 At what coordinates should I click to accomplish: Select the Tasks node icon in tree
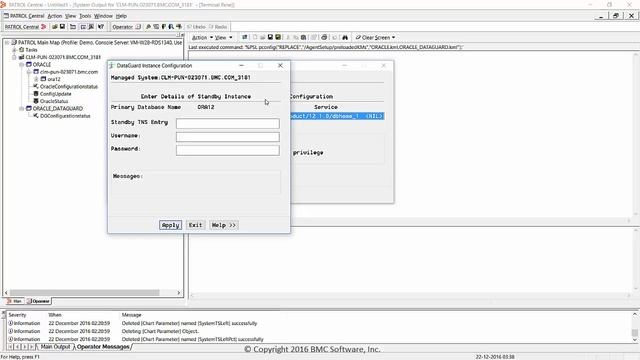(22, 49)
